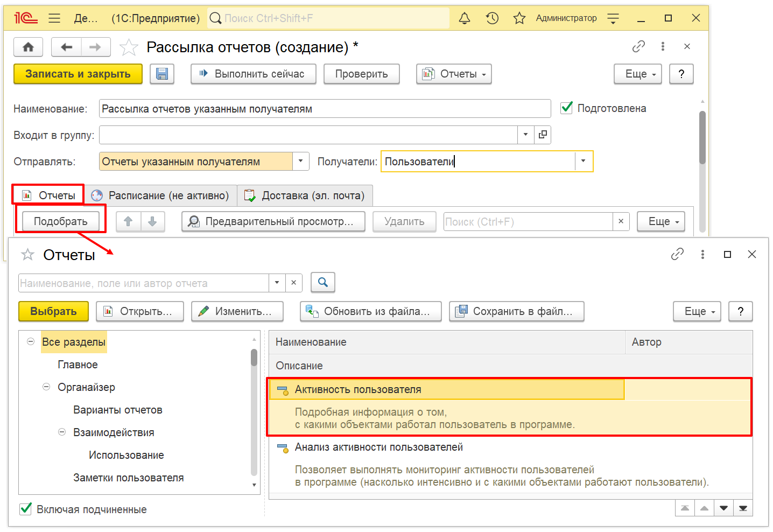Open the Отправлять dropdown
Viewport: 773px width, 532px height.
[301, 162]
